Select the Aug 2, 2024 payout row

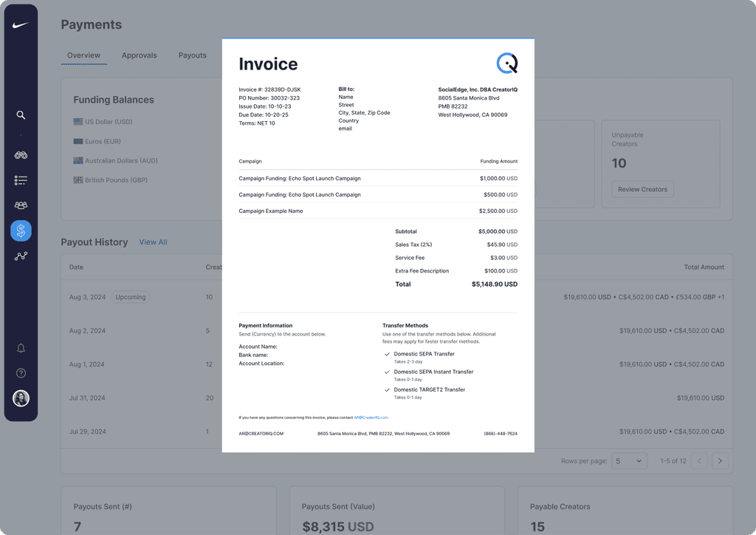pos(396,331)
